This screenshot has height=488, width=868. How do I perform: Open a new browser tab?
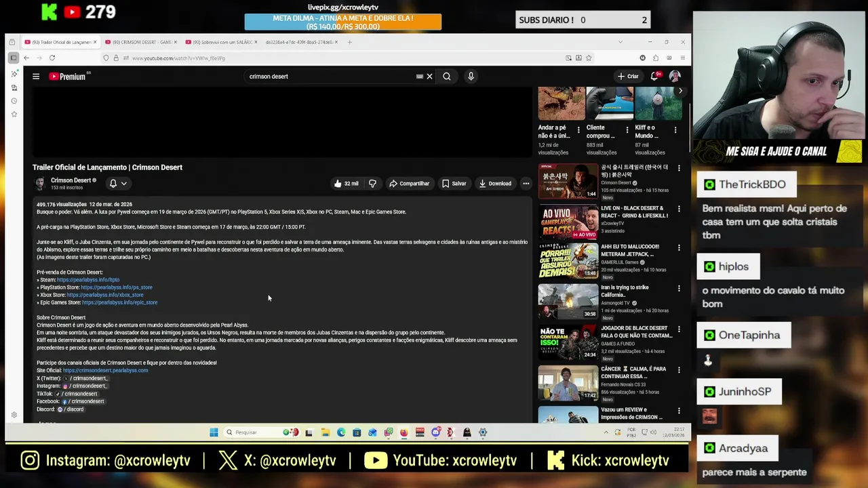(350, 42)
